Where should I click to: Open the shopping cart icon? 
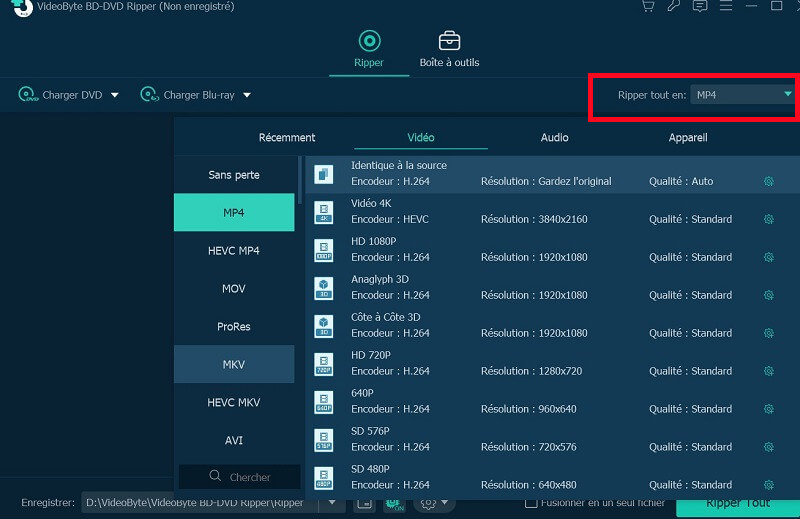click(648, 6)
